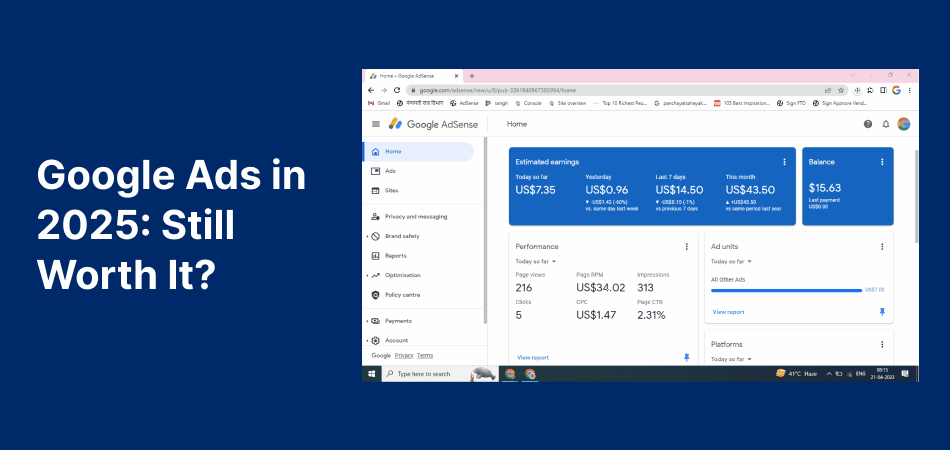Image resolution: width=950 pixels, height=450 pixels.
Task: Click View report on the Ad units card
Action: tap(728, 312)
